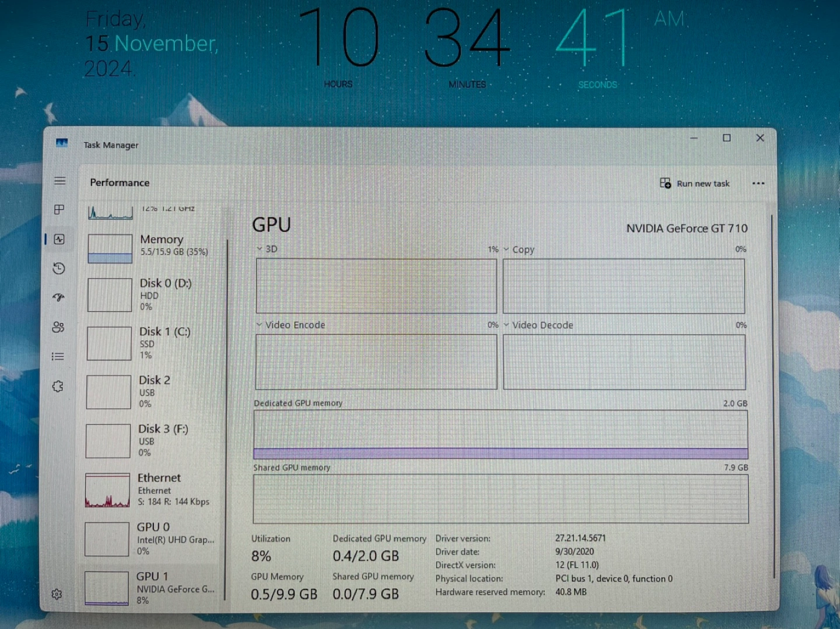Click hardware reserved memory 40.8 MB
Screen dimensions: 840x629
click(x=571, y=592)
